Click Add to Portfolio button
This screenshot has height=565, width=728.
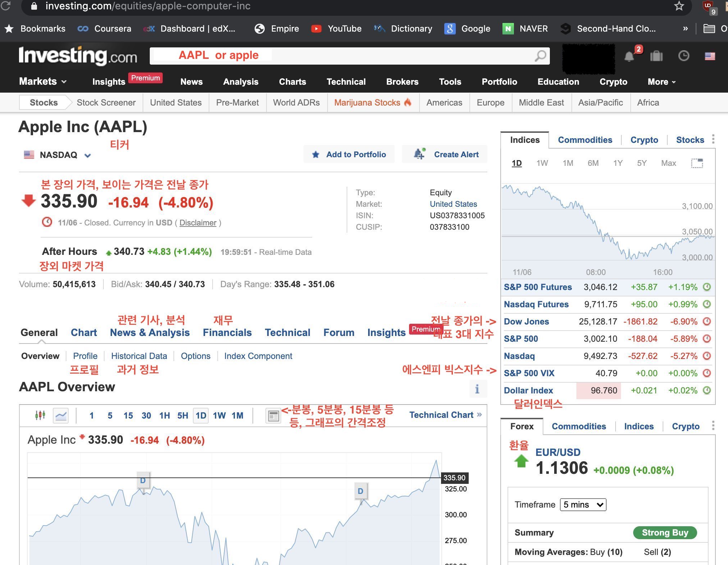(349, 154)
